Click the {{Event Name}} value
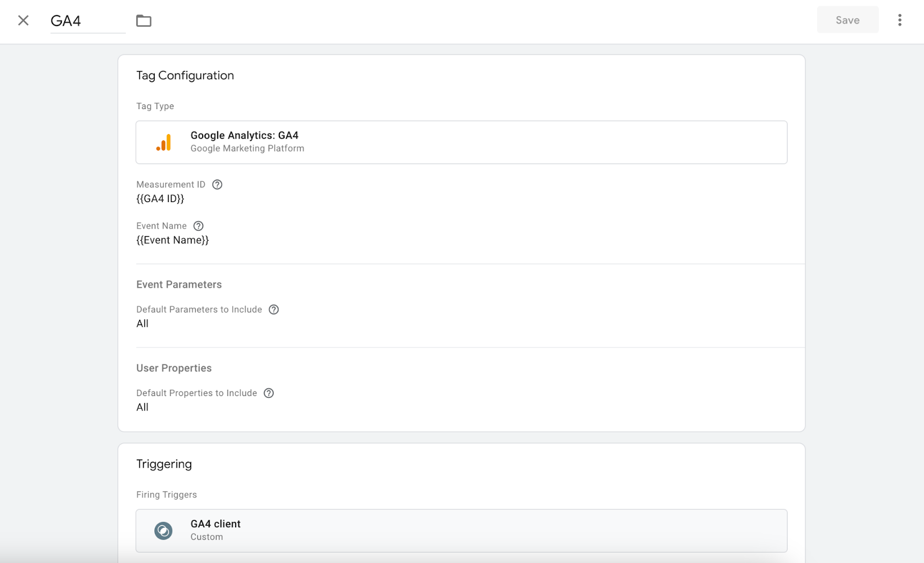This screenshot has width=924, height=563. tap(173, 240)
